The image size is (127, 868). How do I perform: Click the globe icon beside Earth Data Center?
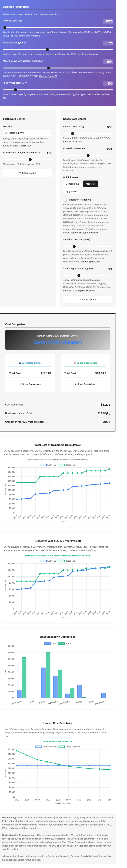(20, 363)
